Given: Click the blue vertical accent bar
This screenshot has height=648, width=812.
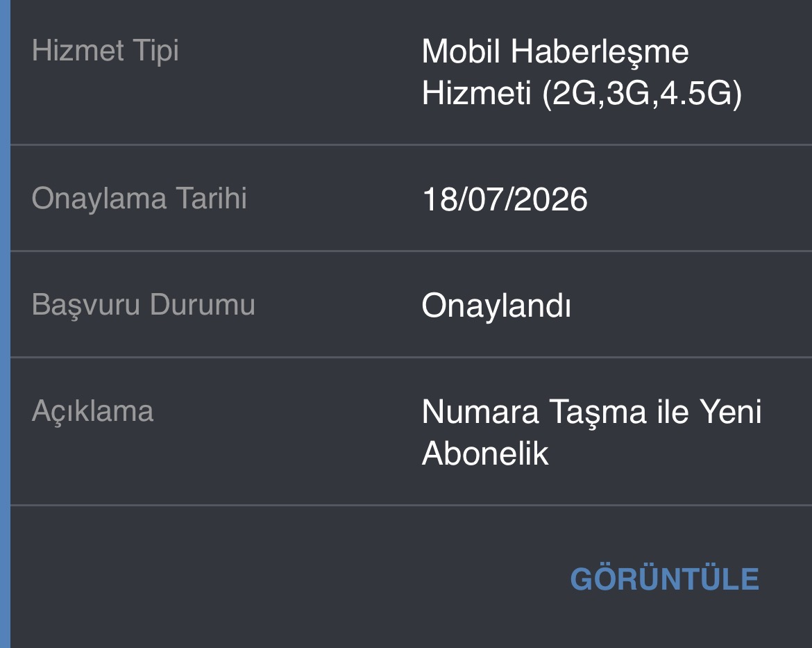Looking at the screenshot, I should (5, 324).
